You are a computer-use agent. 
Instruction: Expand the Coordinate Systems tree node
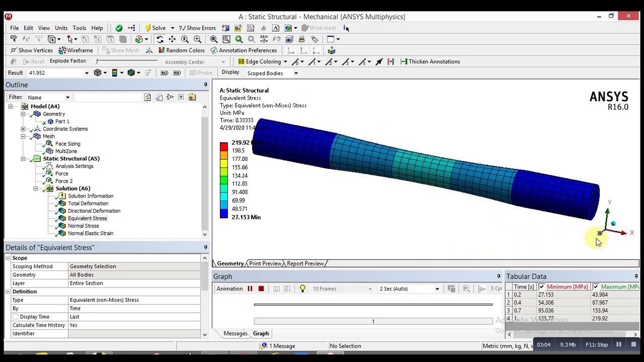(23, 129)
